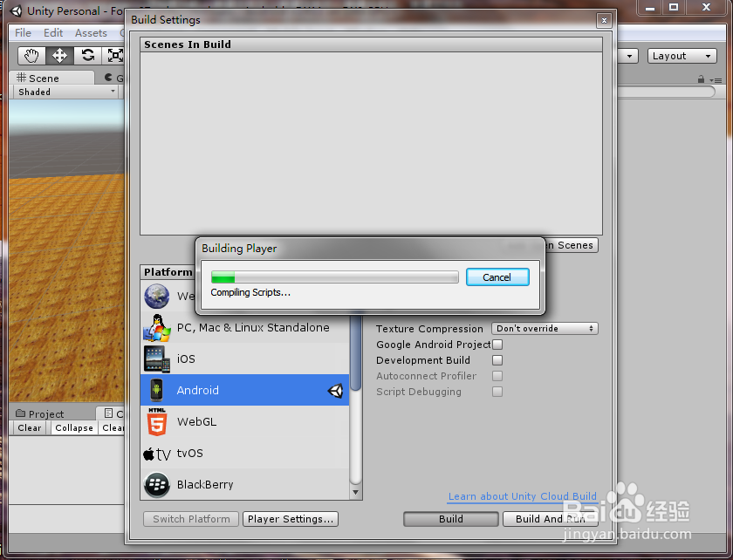The height and width of the screenshot is (560, 733).
Task: Open the dropdown left of Layout
Action: [x=627, y=56]
